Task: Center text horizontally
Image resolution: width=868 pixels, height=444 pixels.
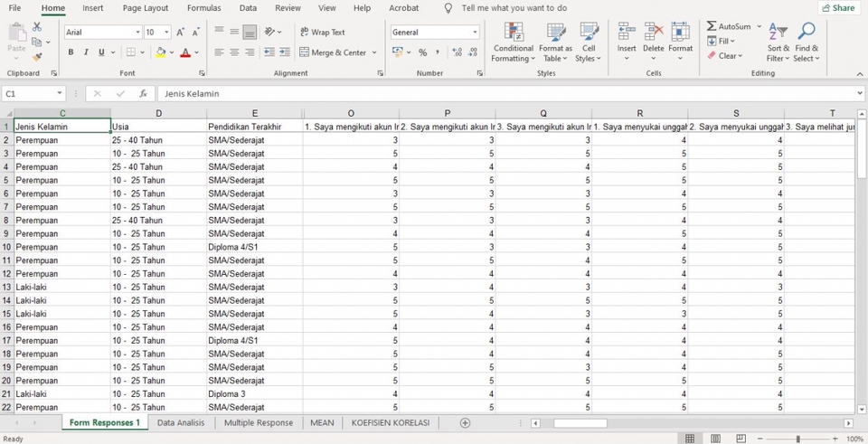Action: [x=234, y=52]
